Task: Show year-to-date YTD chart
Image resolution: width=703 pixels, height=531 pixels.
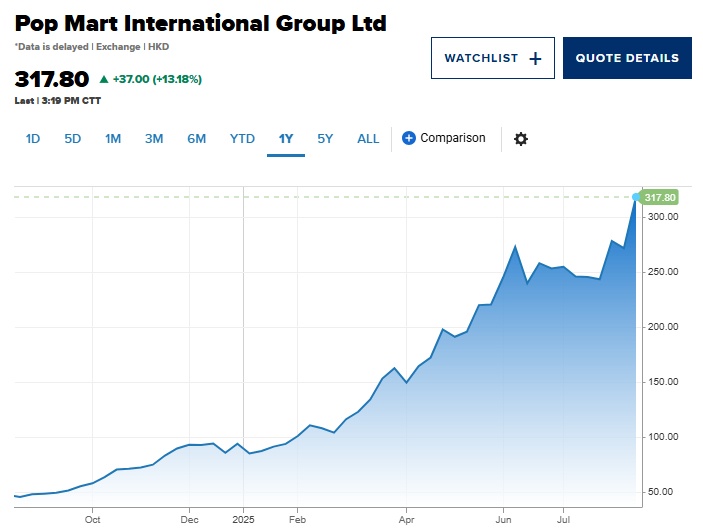Action: 242,139
